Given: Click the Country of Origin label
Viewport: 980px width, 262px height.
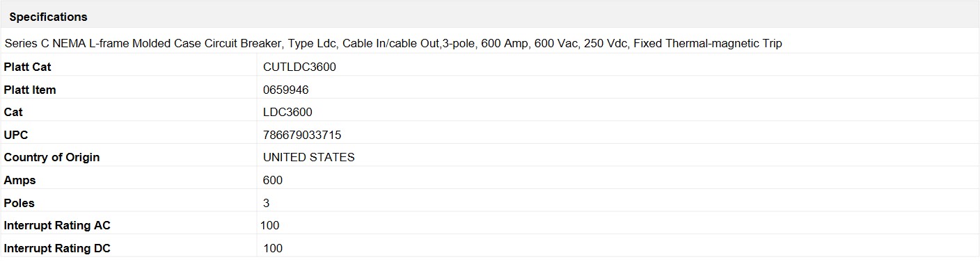Looking at the screenshot, I should (52, 157).
